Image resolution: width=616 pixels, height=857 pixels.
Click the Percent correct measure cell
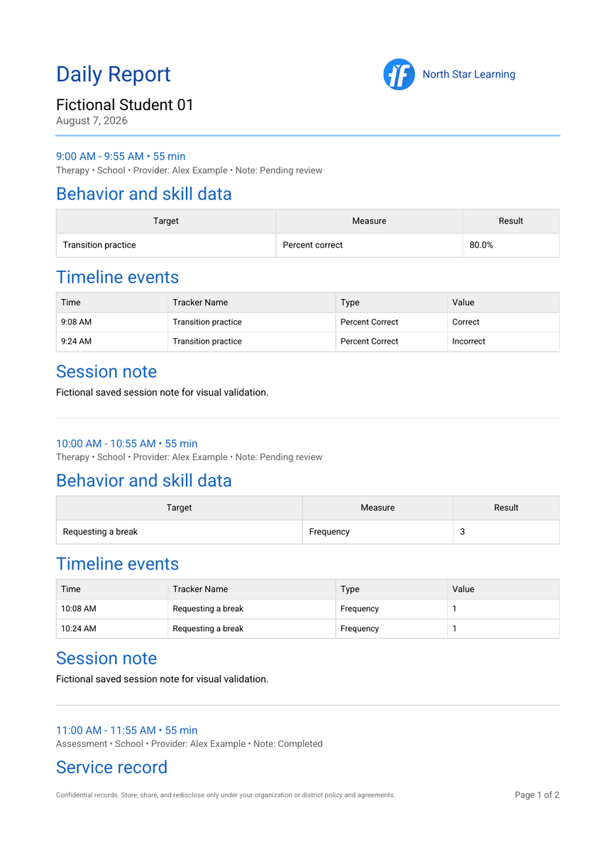369,245
